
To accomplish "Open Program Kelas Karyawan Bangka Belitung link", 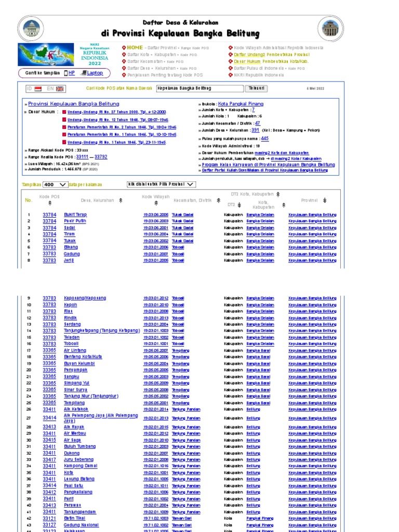I will click(269, 165).
